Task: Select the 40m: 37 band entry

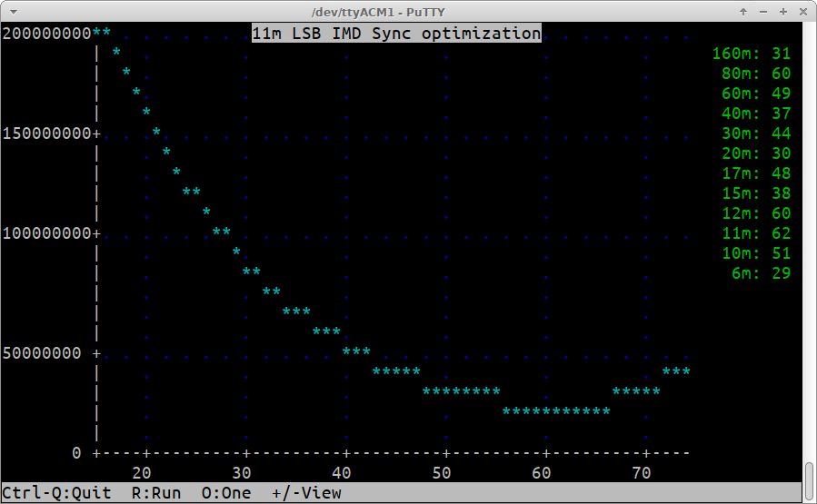Action: pyautogui.click(x=755, y=114)
